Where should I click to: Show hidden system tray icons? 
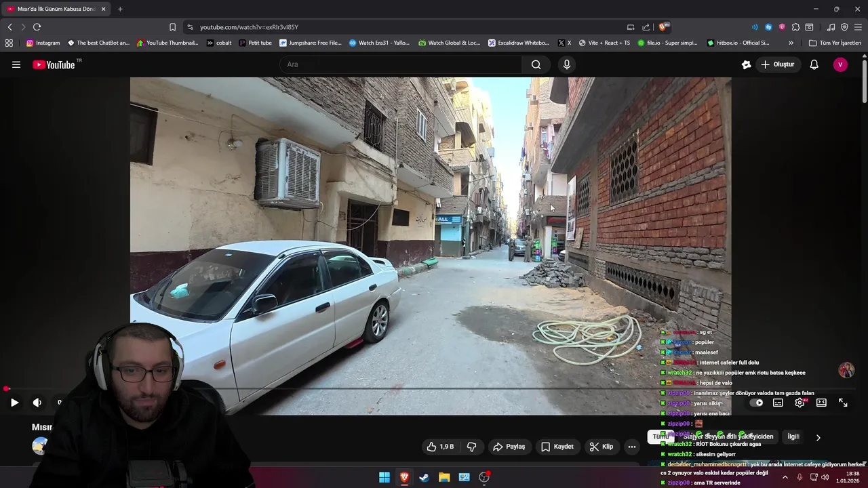[x=785, y=477]
